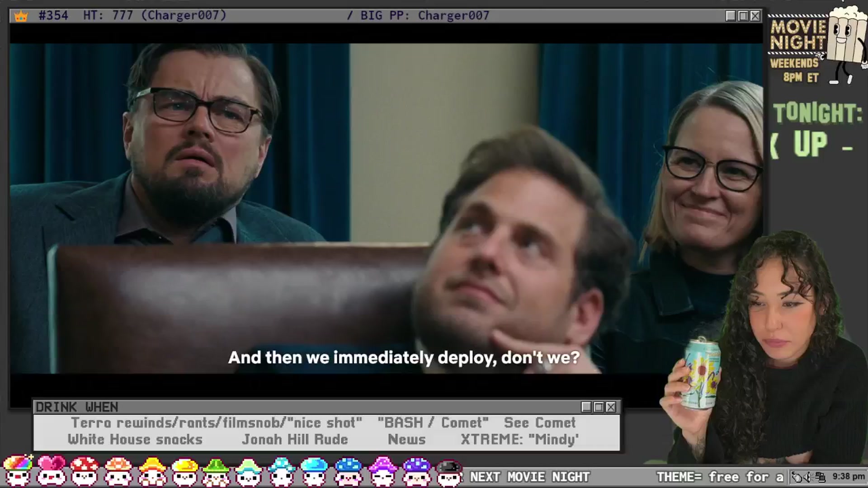This screenshot has width=868, height=488.
Task: Click the "BIG PP: Charger007" title text
Action: (425, 15)
